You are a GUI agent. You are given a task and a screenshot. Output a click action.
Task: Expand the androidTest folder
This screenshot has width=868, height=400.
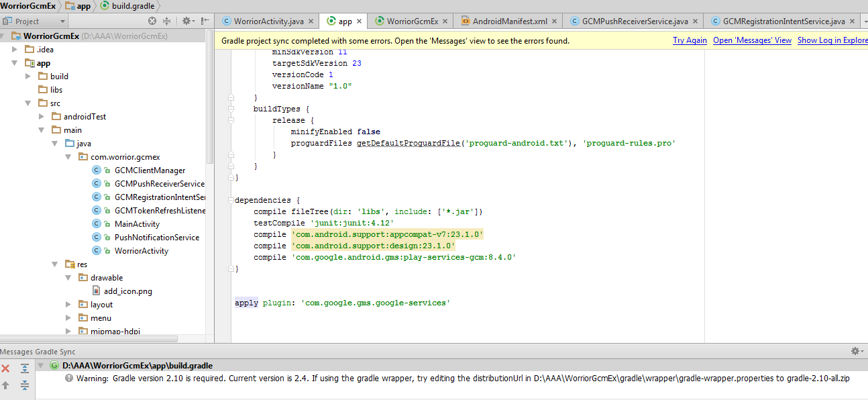(x=42, y=116)
